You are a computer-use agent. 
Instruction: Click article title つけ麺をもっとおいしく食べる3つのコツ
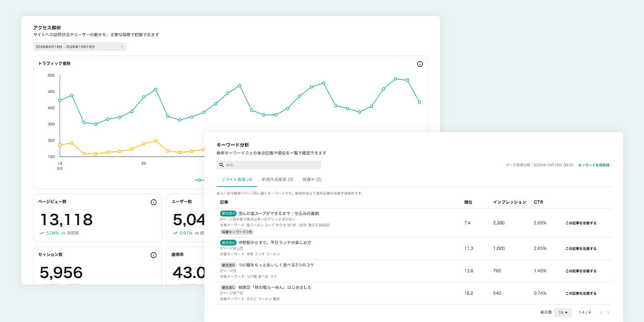coord(276,265)
